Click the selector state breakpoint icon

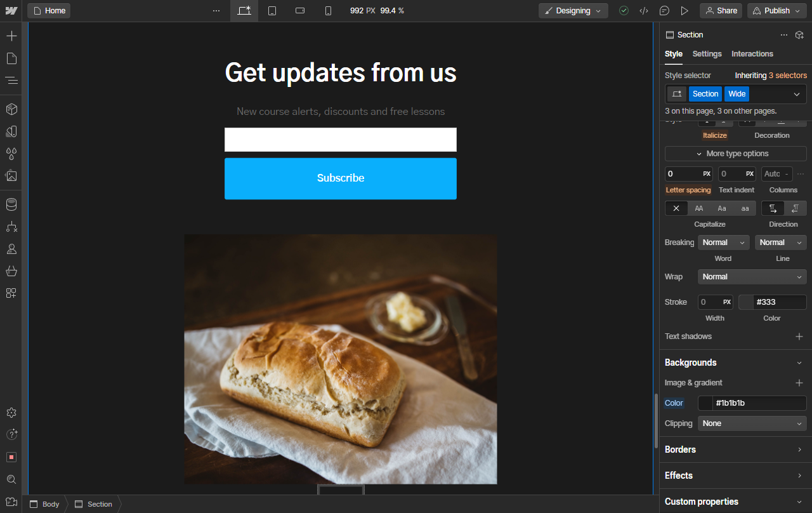677,94
